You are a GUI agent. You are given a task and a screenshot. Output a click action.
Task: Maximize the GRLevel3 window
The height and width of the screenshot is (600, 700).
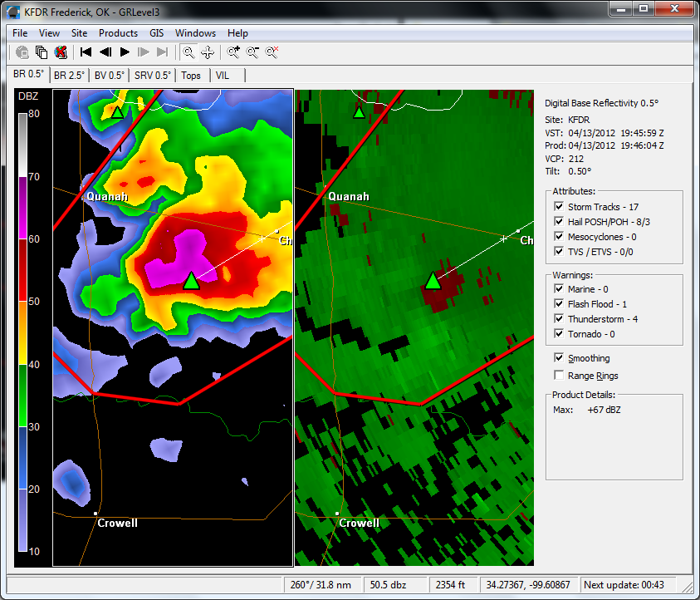pos(644,9)
